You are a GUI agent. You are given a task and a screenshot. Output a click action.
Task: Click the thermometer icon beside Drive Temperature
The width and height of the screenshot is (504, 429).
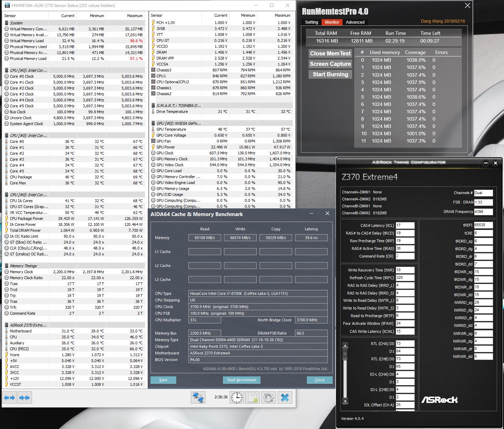(153, 112)
